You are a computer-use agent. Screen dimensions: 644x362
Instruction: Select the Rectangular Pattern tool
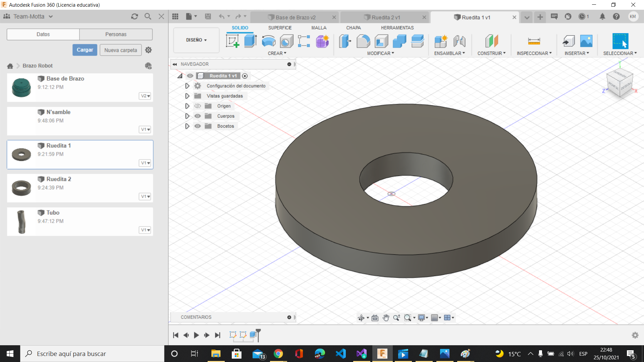pyautogui.click(x=304, y=41)
